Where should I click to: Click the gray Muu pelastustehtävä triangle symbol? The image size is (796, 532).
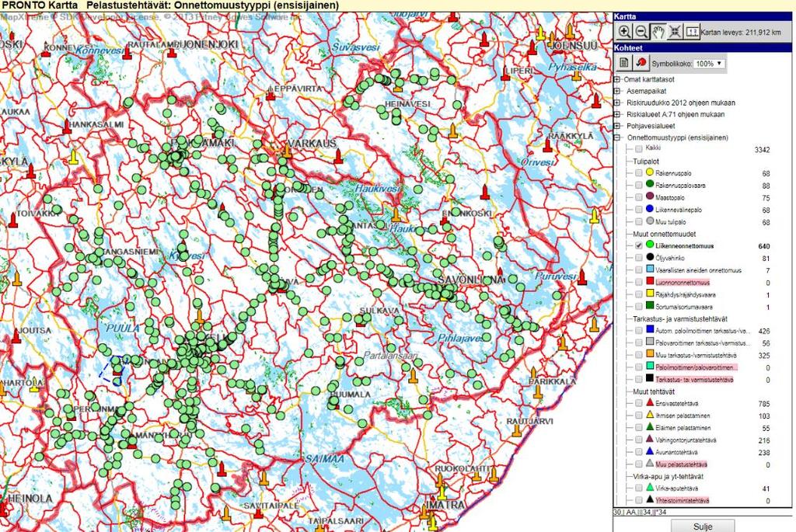tap(650, 464)
